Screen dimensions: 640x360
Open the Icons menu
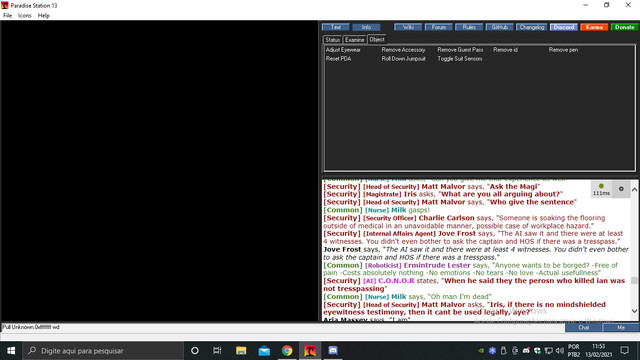pyautogui.click(x=24, y=16)
